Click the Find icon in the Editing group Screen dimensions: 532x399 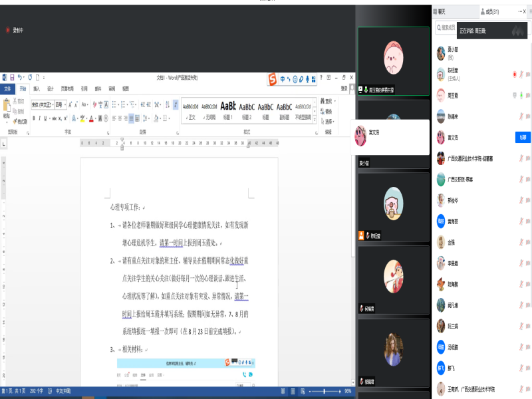tap(327, 101)
